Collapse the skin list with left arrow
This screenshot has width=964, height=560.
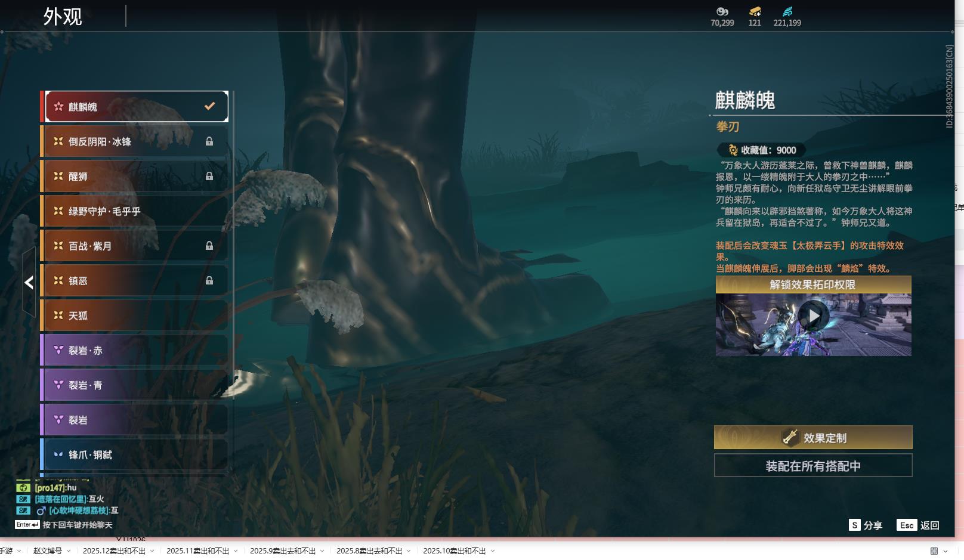click(29, 282)
